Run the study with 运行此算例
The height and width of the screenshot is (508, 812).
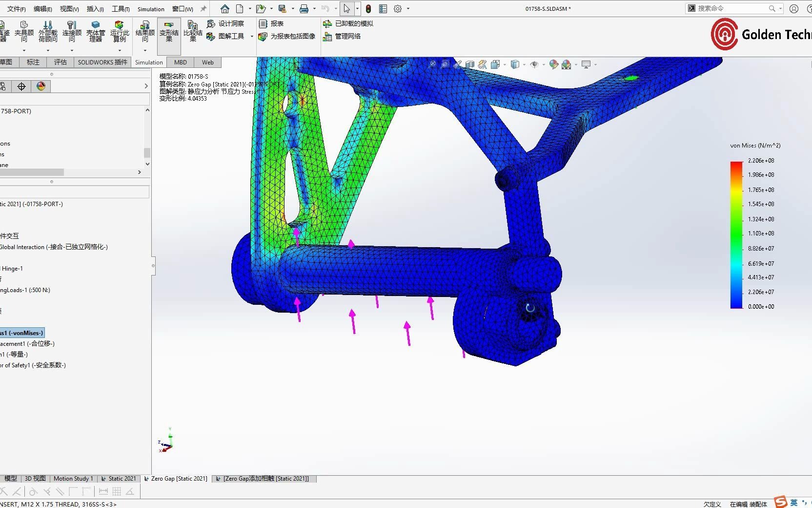click(119, 33)
